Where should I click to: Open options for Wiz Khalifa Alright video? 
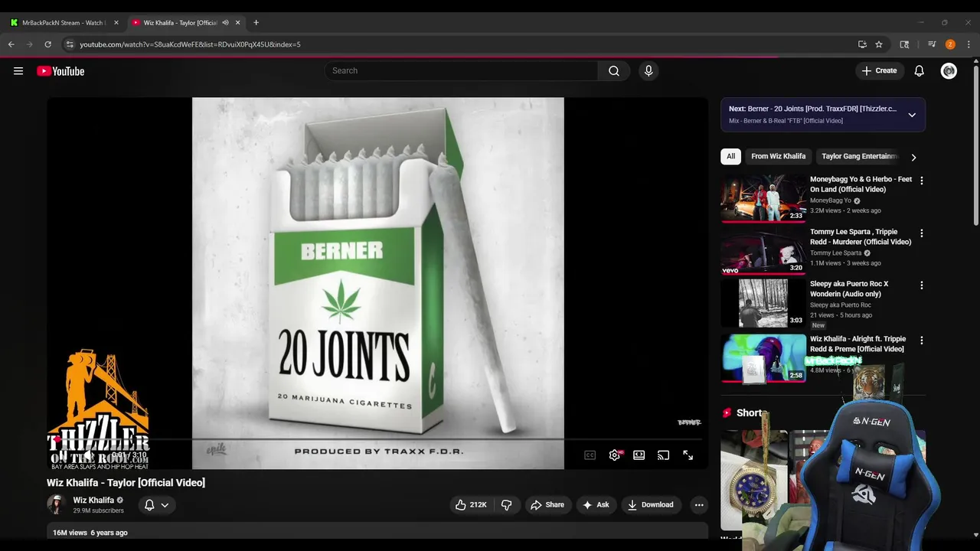point(921,340)
